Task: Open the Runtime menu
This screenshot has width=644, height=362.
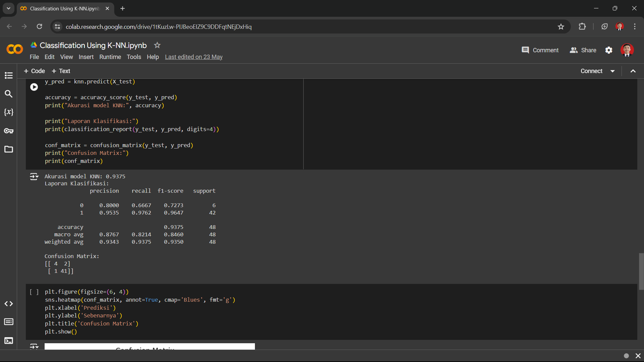Action: click(110, 57)
